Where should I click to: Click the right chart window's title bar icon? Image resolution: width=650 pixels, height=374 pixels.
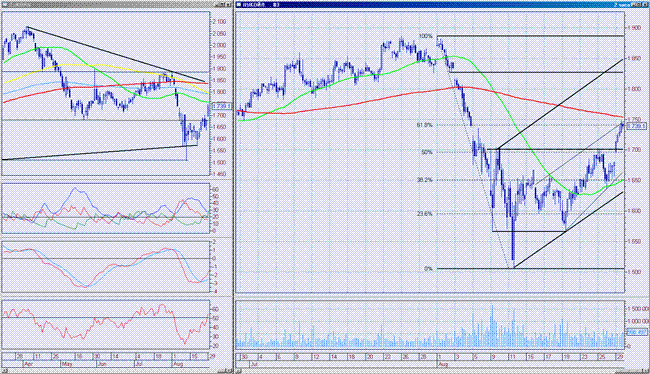click(x=239, y=5)
